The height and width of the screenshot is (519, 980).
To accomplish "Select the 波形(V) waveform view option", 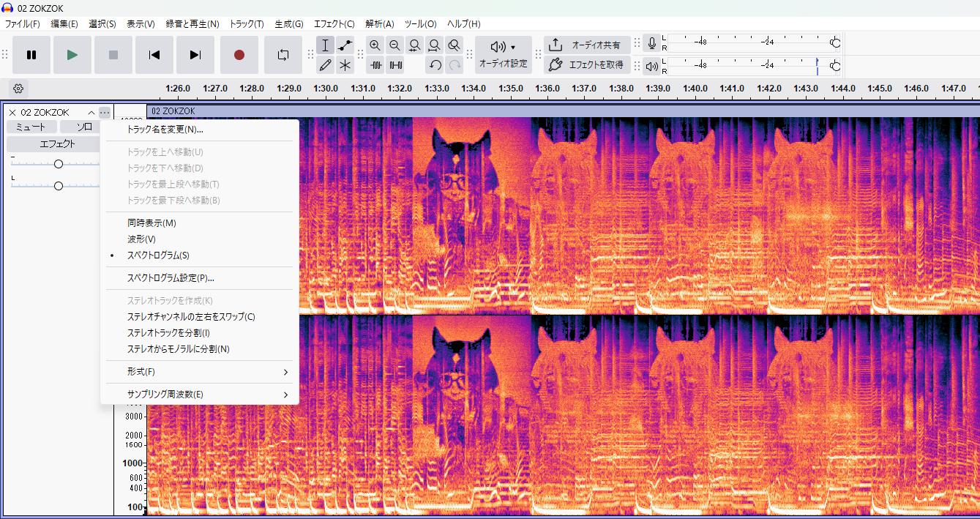I will coord(141,239).
